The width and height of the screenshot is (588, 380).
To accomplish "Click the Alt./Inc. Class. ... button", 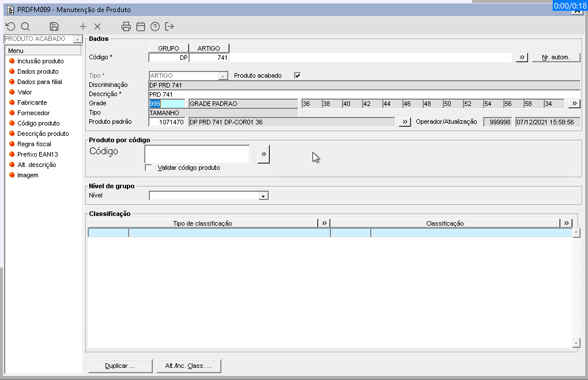I will click(x=189, y=366).
